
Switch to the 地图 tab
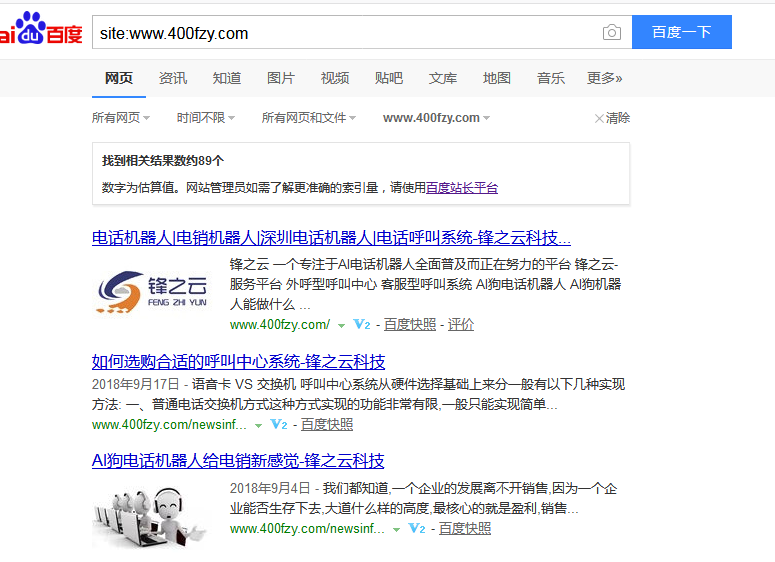point(497,78)
